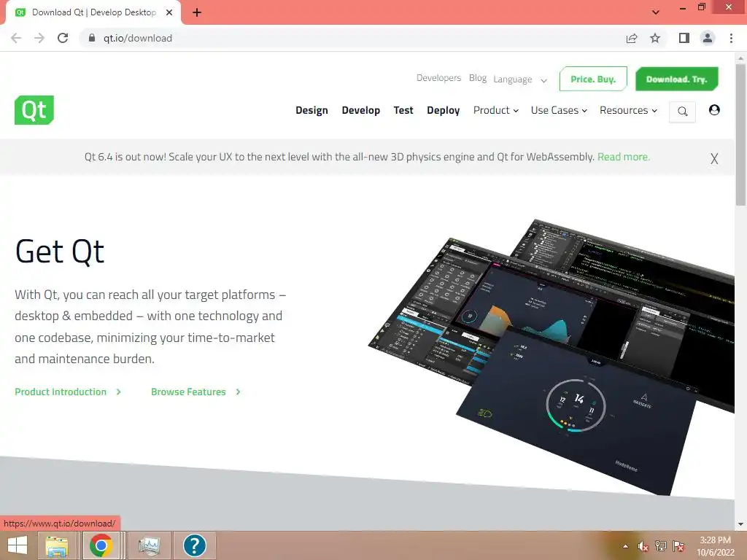Open File Explorer from the taskbar
Screen dimensions: 747x560
tap(57, 545)
